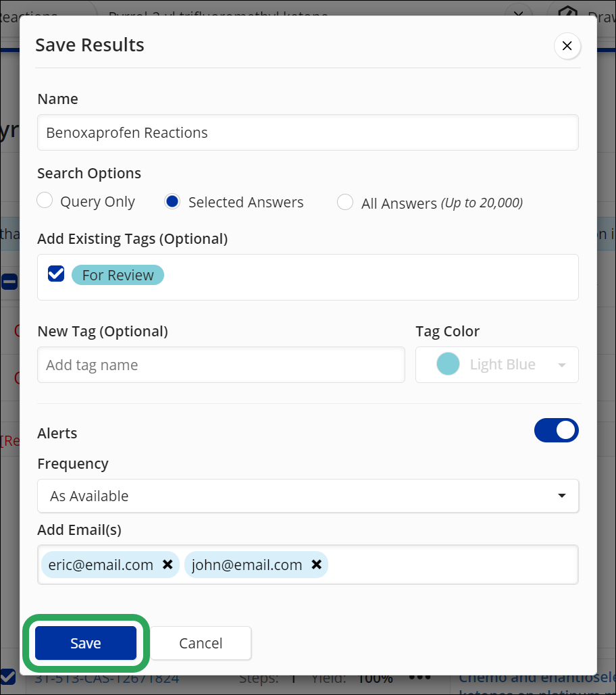Click the Cancel button
616x695 pixels.
[x=201, y=643]
